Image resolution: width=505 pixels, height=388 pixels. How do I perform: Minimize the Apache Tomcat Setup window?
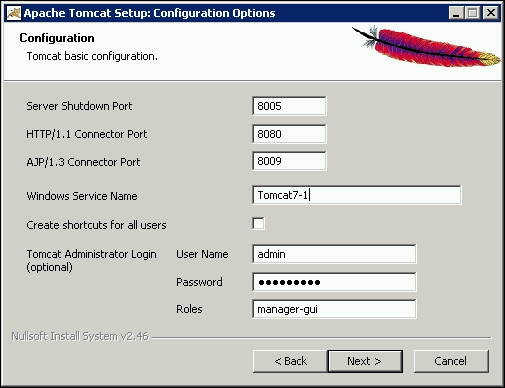pyautogui.click(x=456, y=13)
